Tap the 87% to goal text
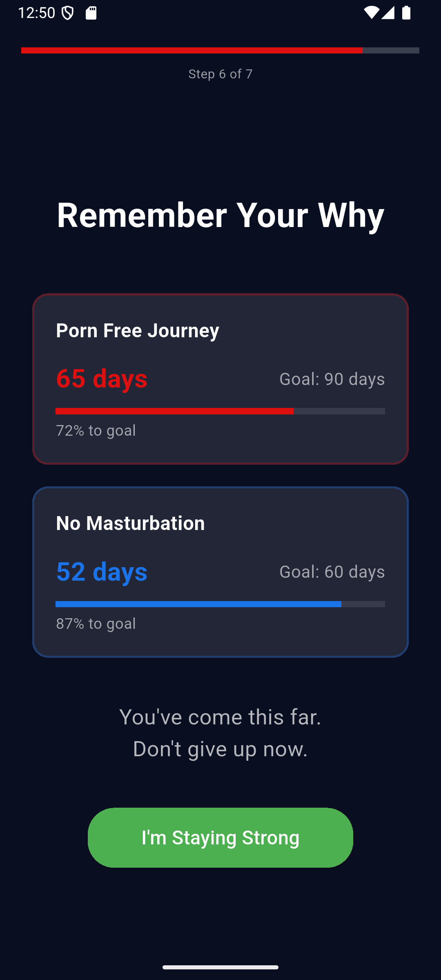Screen dimensions: 441x980 [96, 624]
